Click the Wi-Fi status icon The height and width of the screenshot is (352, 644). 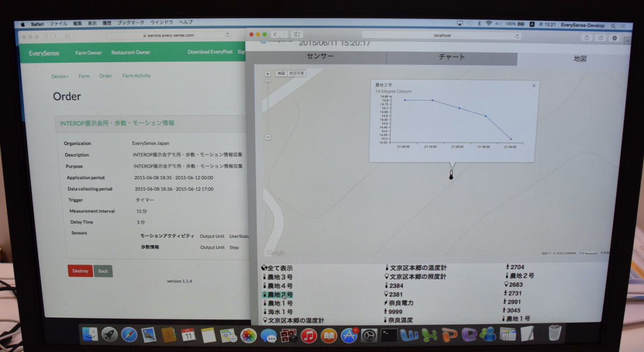(x=488, y=24)
